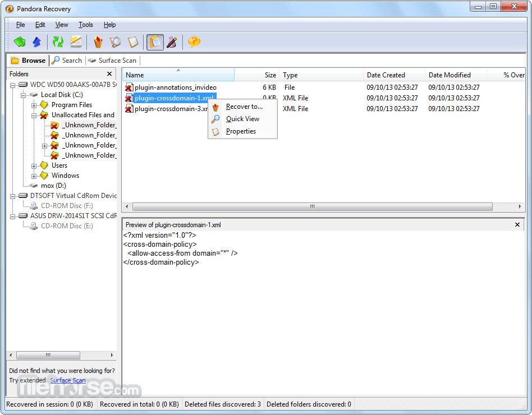The image size is (532, 415).
Task: Open the View menu
Action: [x=62, y=25]
